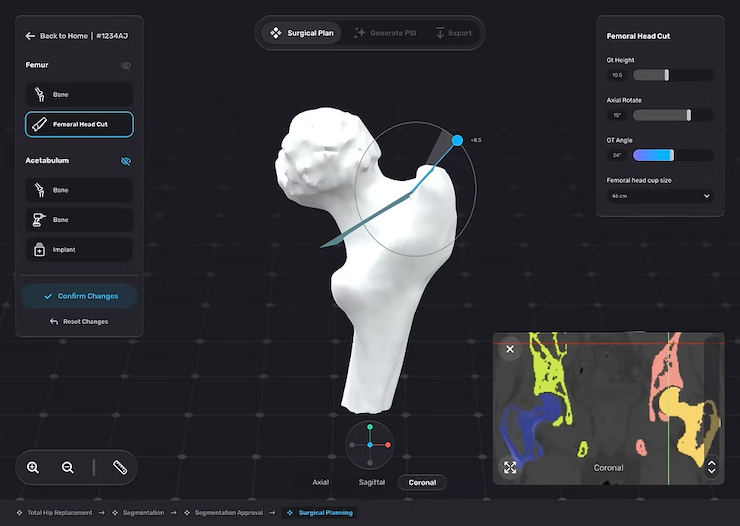Zoom out with the magnifier minus icon
Image resolution: width=740 pixels, height=526 pixels.
[68, 468]
